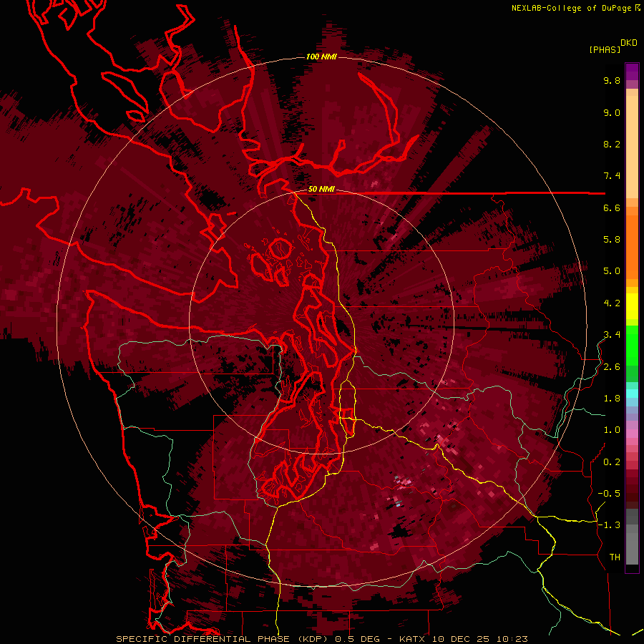
Task: Click the 3.4 scale value
Action: click(x=612, y=335)
